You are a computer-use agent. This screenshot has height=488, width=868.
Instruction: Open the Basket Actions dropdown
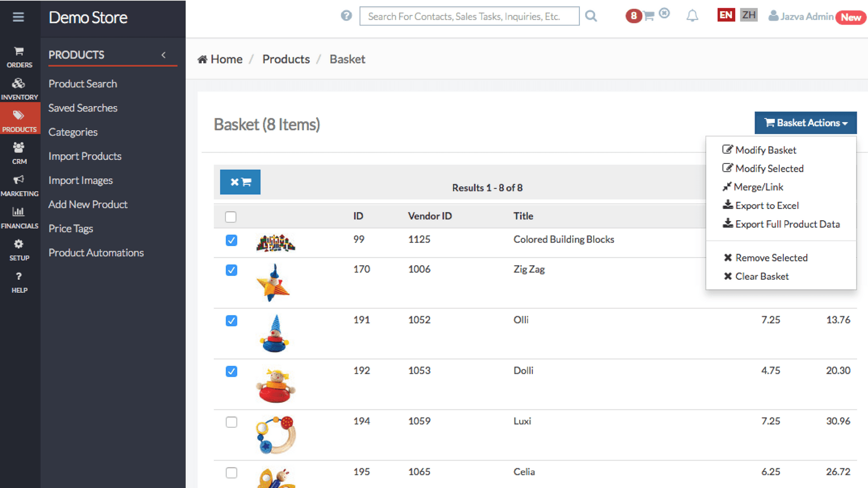(805, 123)
